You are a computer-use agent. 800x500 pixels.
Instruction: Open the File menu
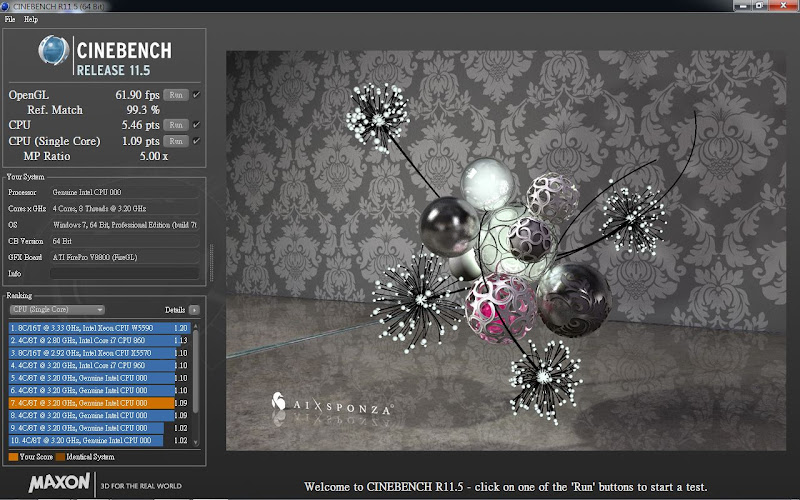10,19
